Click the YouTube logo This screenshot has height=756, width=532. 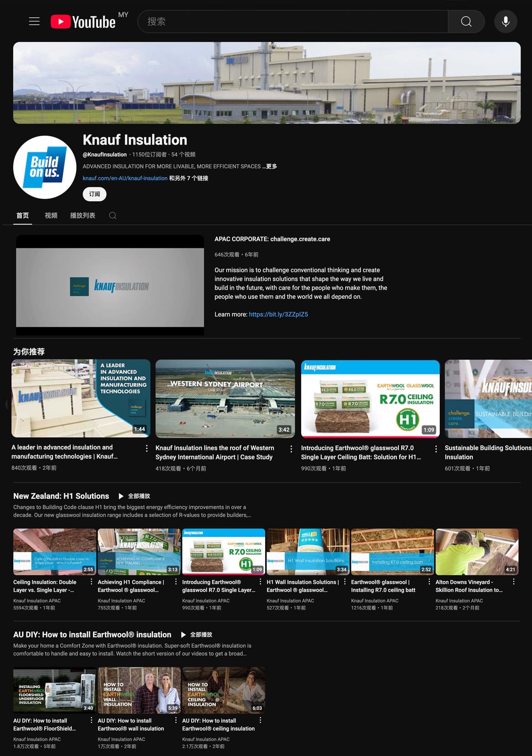point(83,21)
